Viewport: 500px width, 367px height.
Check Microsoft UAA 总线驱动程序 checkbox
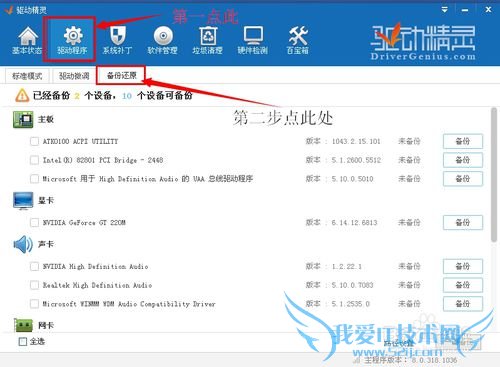[34, 179]
